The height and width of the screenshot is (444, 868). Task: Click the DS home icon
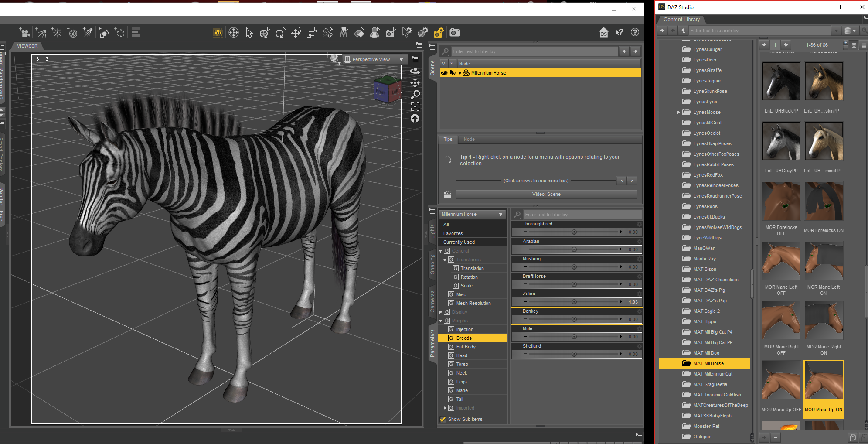pyautogui.click(x=604, y=33)
